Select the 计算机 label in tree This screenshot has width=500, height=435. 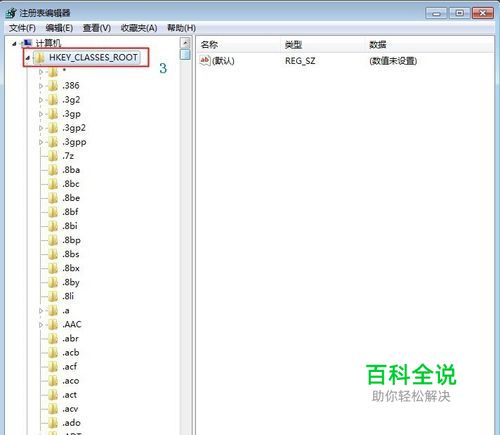click(49, 43)
